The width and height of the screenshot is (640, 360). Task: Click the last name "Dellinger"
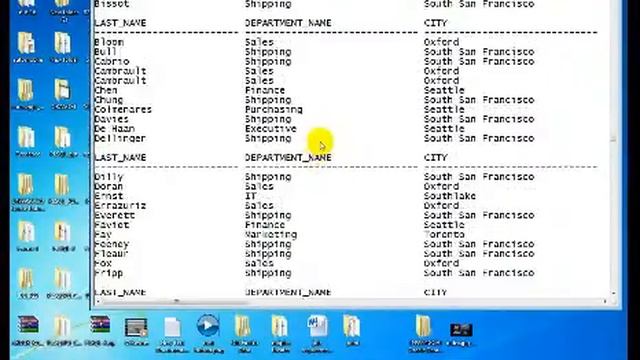click(x=120, y=138)
